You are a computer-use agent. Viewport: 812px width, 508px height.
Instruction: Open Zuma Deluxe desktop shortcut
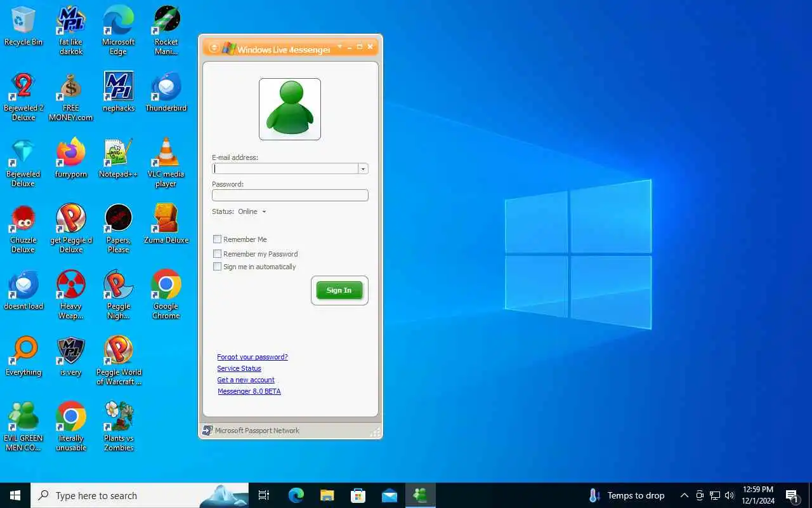click(x=166, y=224)
